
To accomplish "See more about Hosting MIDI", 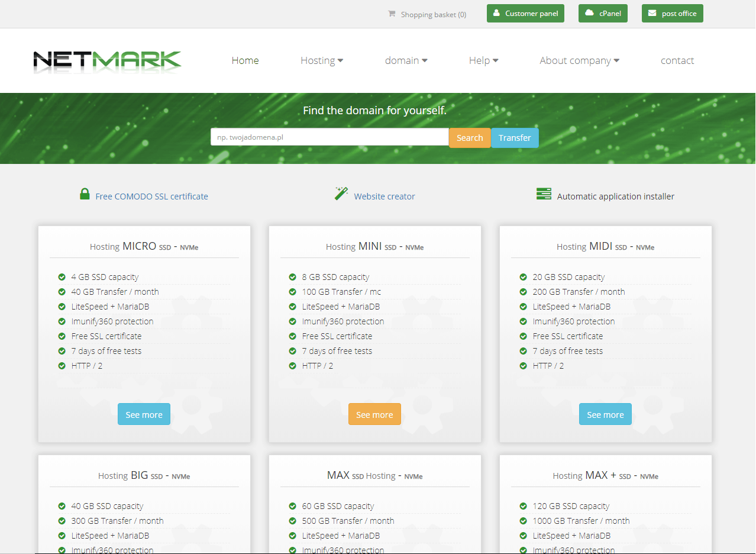I will coord(605,414).
